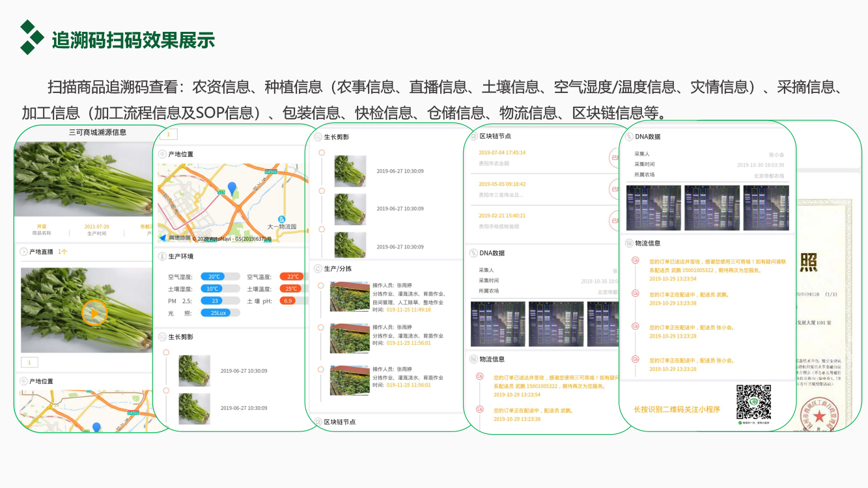Click the page number box below live video

(x=30, y=362)
